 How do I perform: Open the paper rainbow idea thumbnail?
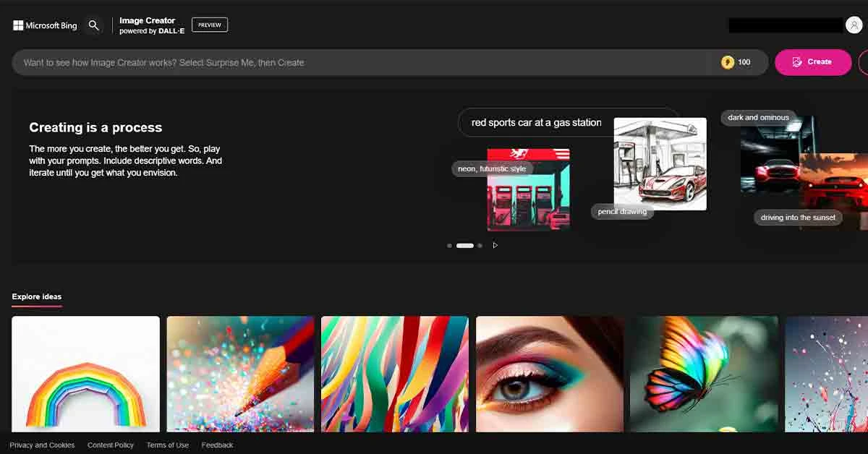pos(85,374)
